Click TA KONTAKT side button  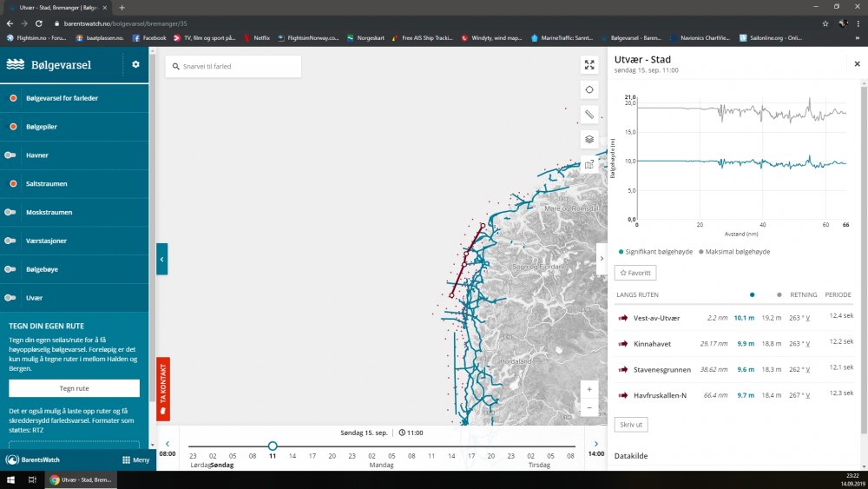click(x=163, y=389)
